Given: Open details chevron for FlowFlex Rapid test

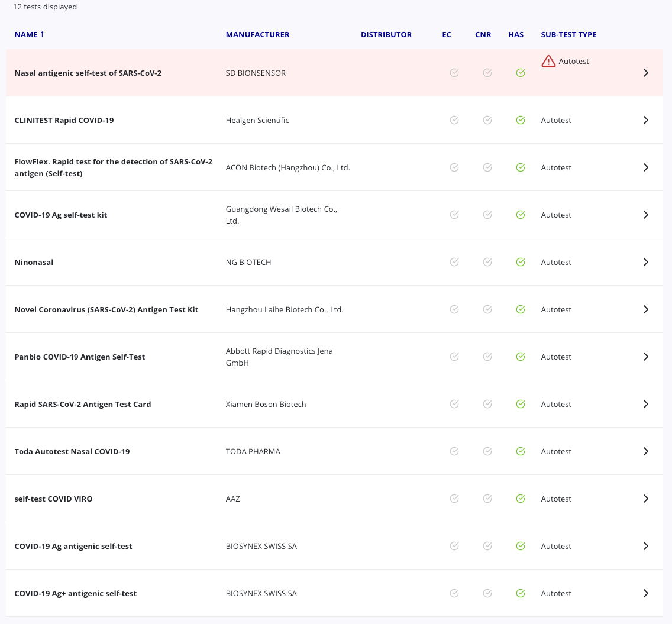Looking at the screenshot, I should click(646, 167).
